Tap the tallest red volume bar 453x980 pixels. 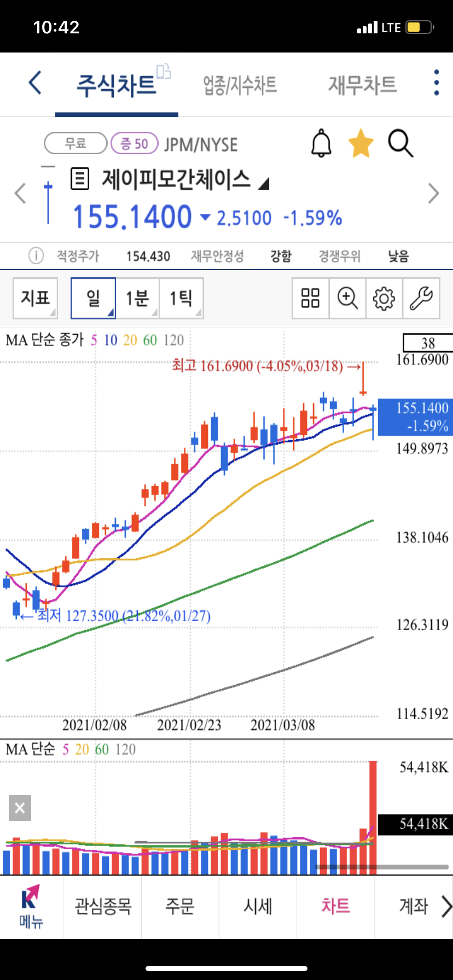(x=373, y=818)
